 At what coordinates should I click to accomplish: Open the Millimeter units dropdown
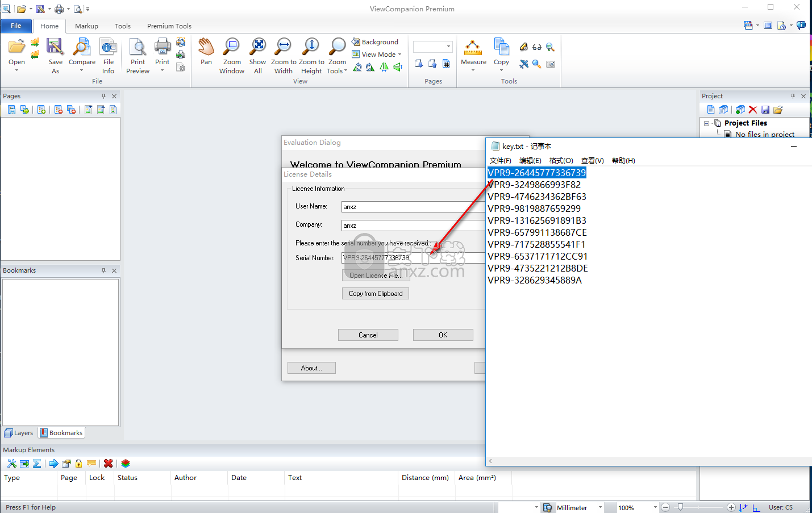[600, 507]
